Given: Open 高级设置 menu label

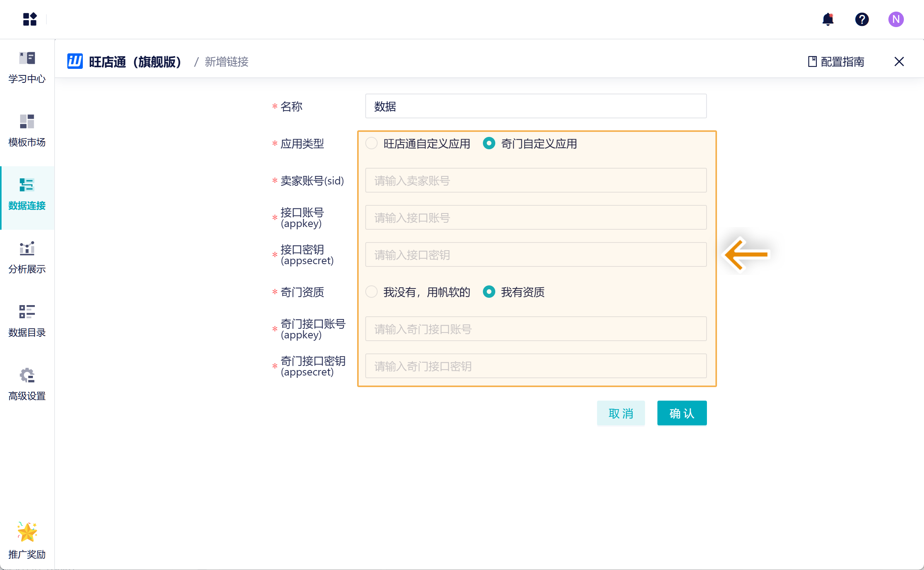Looking at the screenshot, I should click(x=27, y=396).
